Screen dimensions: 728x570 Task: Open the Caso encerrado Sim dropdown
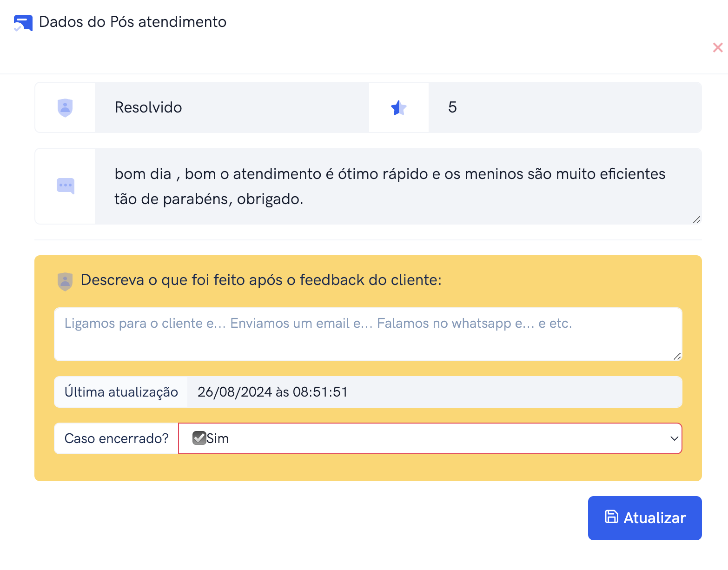[430, 438]
